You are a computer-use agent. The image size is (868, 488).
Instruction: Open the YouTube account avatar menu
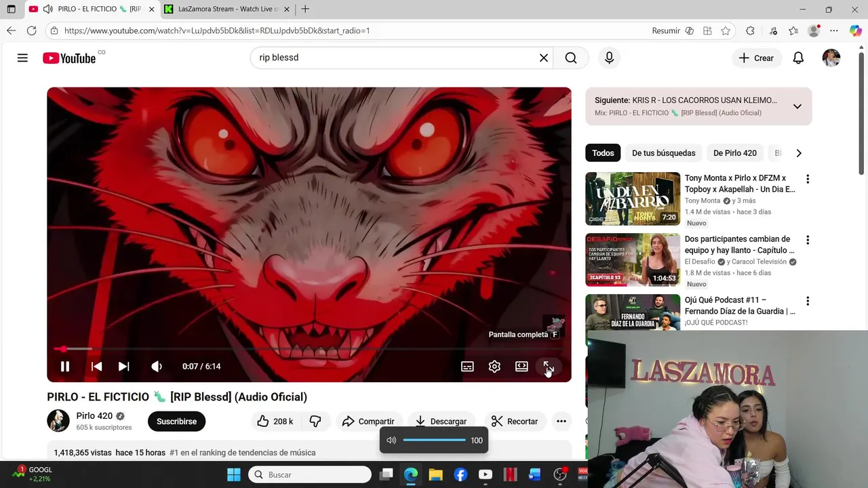(831, 58)
